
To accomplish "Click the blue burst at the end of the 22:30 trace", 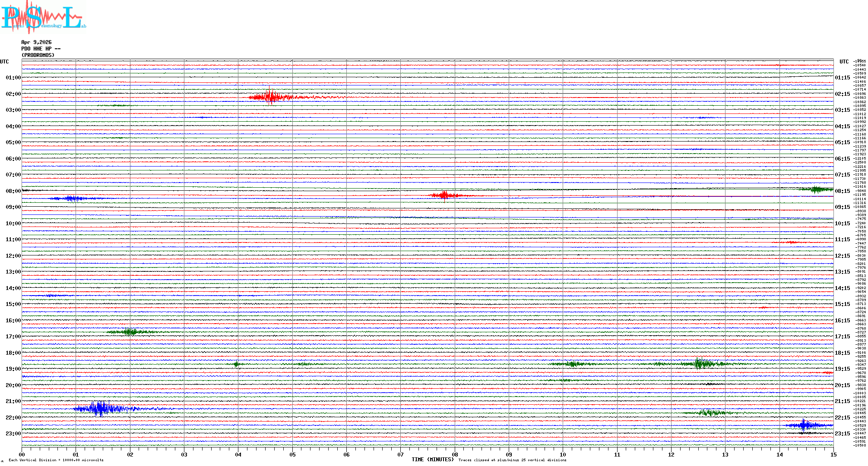I will [x=805, y=425].
